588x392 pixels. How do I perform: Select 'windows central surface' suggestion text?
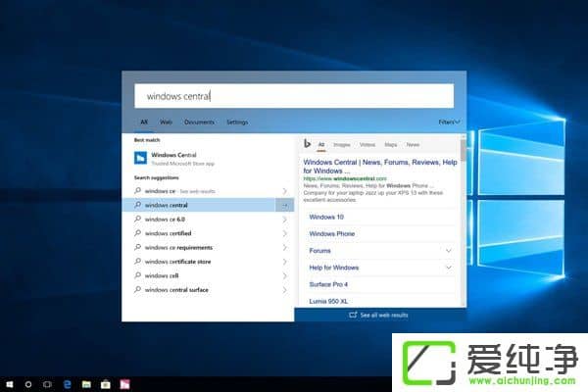(176, 290)
